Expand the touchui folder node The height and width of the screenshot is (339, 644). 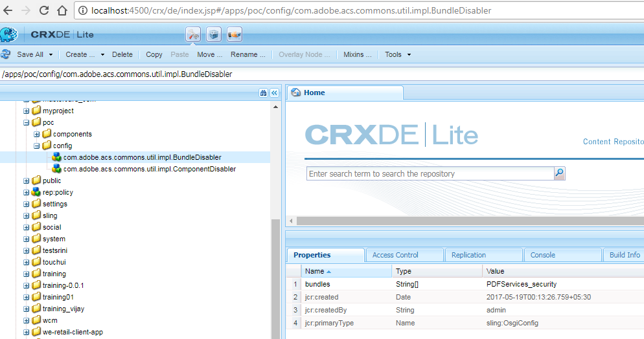click(27, 263)
